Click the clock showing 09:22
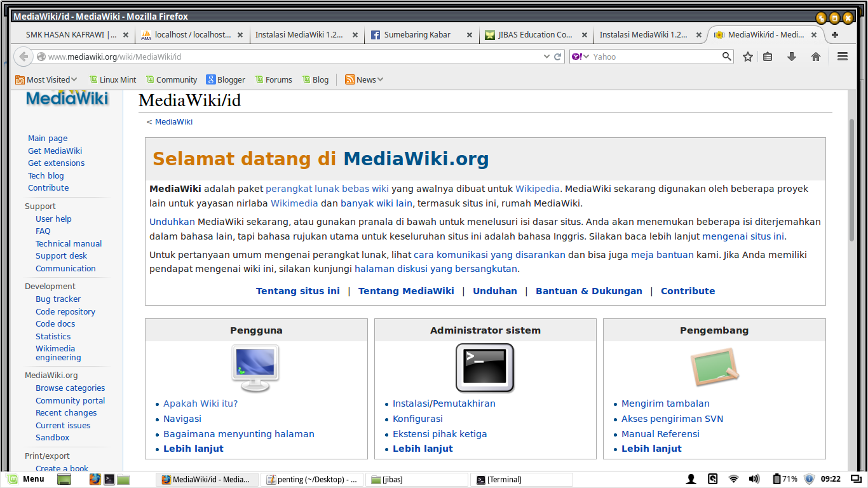Viewport: 868px width, 488px height. [831, 479]
